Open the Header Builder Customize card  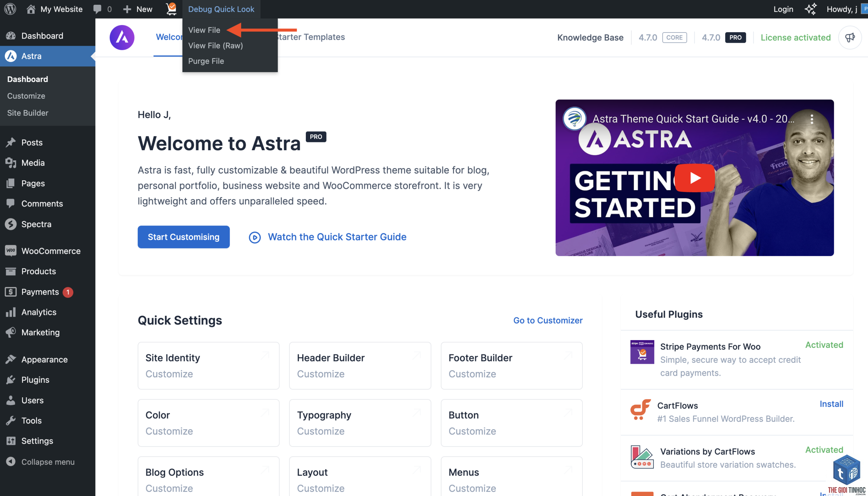(x=360, y=365)
